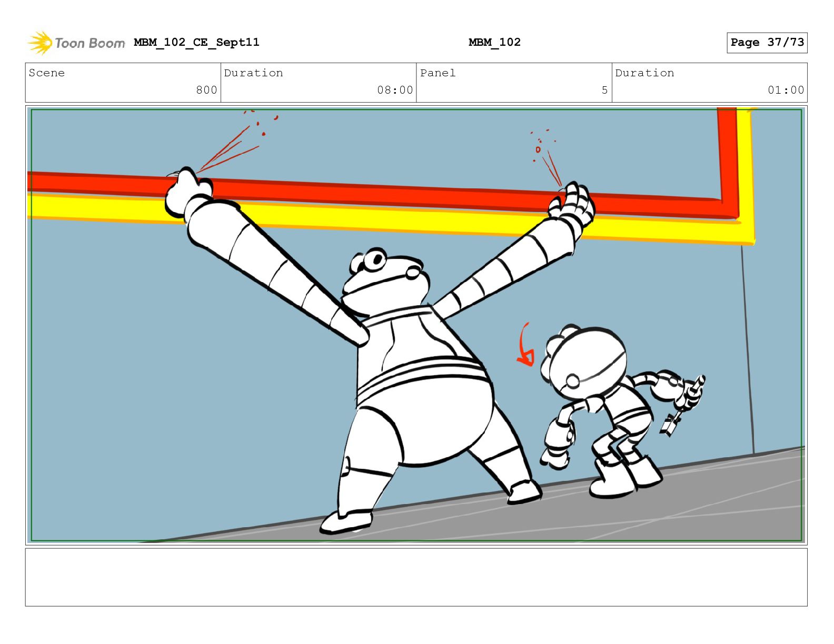This screenshot has width=834, height=644.
Task: Click the empty notes box below the panel
Action: 416,577
